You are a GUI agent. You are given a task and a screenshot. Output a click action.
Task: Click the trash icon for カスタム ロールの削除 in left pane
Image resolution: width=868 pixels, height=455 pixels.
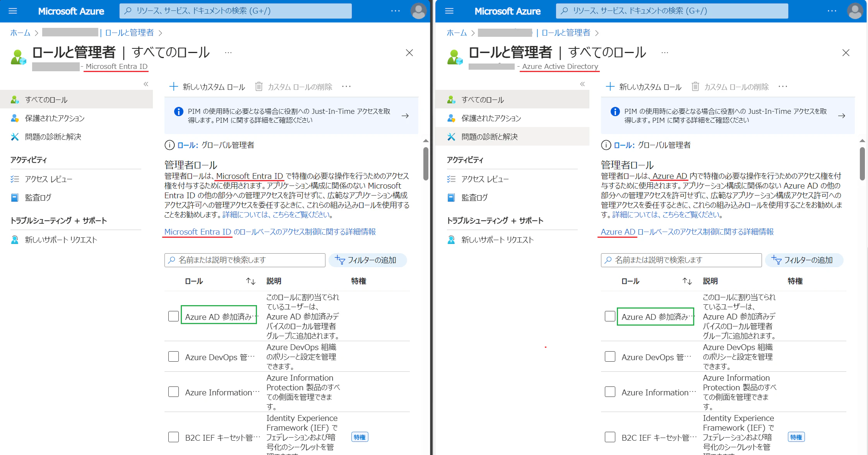pos(259,86)
